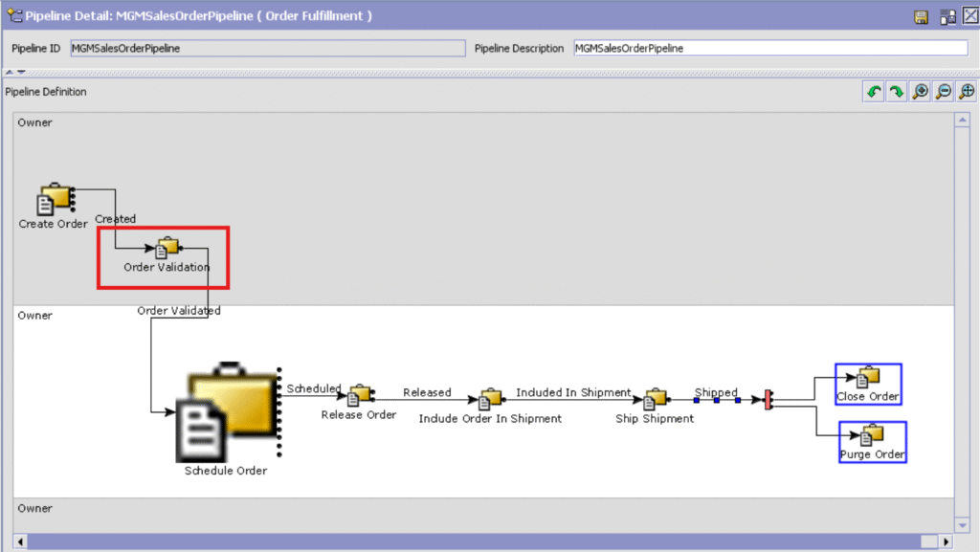Click the green Undo arrow
Viewport: 980px width, 552px height.
(873, 92)
